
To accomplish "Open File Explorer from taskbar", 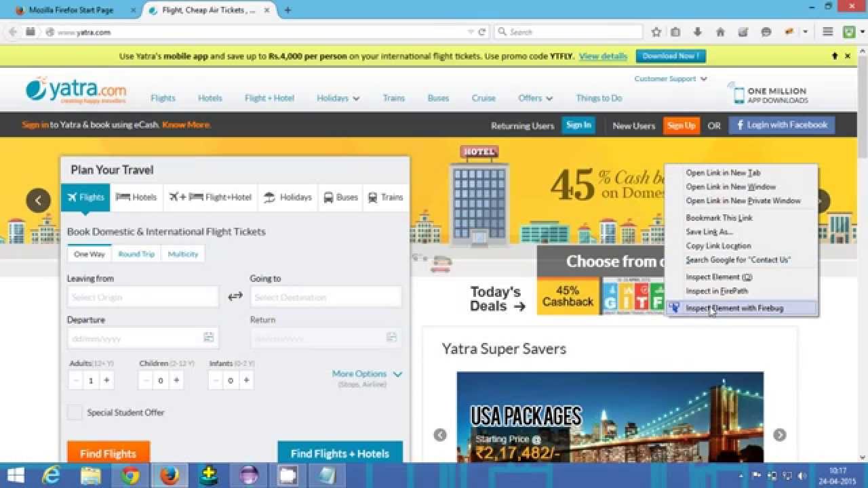I will pyautogui.click(x=90, y=475).
